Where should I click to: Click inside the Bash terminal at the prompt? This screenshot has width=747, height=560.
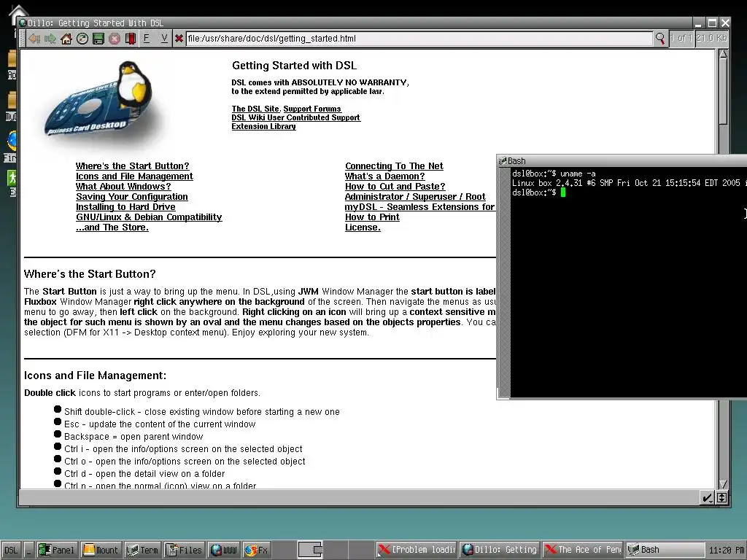(563, 192)
